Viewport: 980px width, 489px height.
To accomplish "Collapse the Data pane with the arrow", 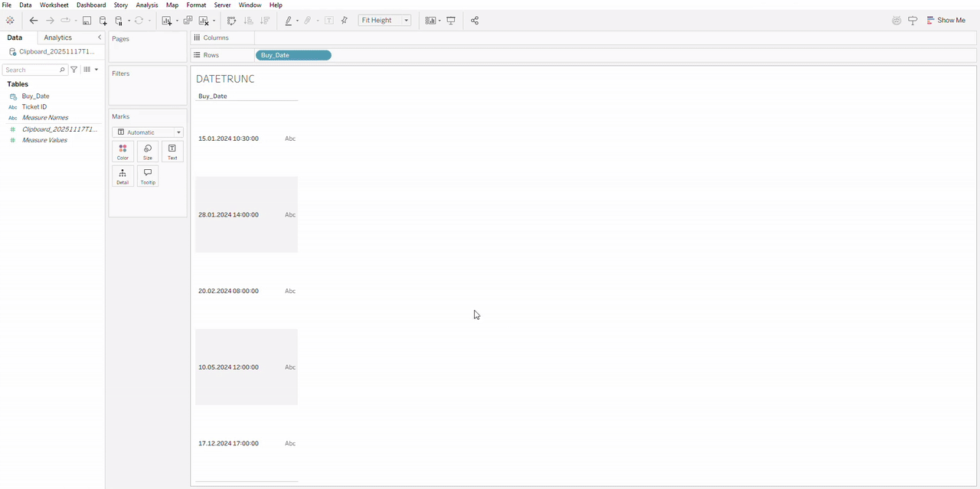I will click(100, 37).
